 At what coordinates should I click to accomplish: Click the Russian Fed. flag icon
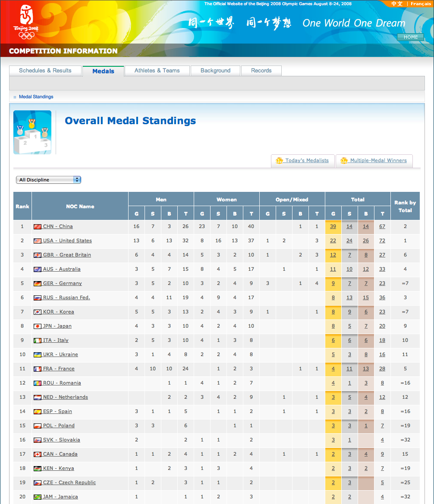[x=37, y=297]
